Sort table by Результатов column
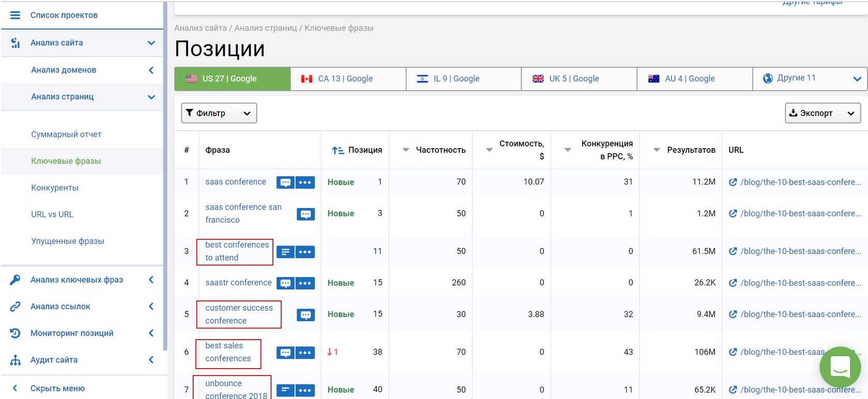This screenshot has width=868, height=399. tap(685, 150)
